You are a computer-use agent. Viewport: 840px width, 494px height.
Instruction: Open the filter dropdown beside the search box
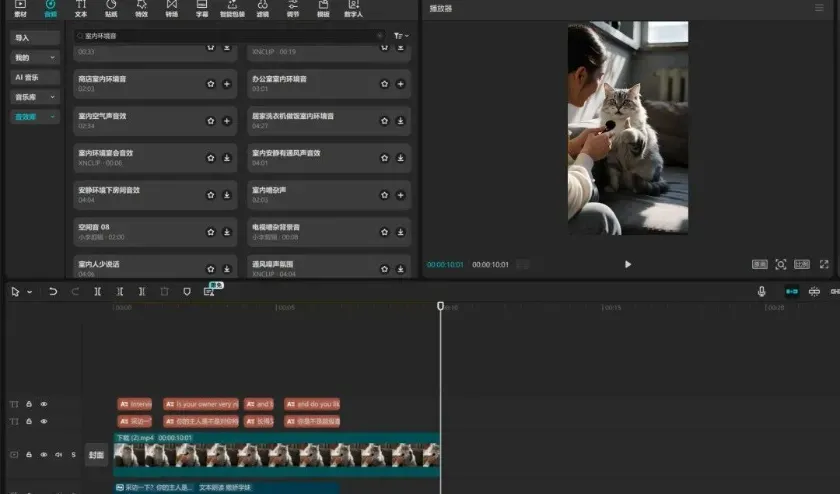pyautogui.click(x=401, y=36)
